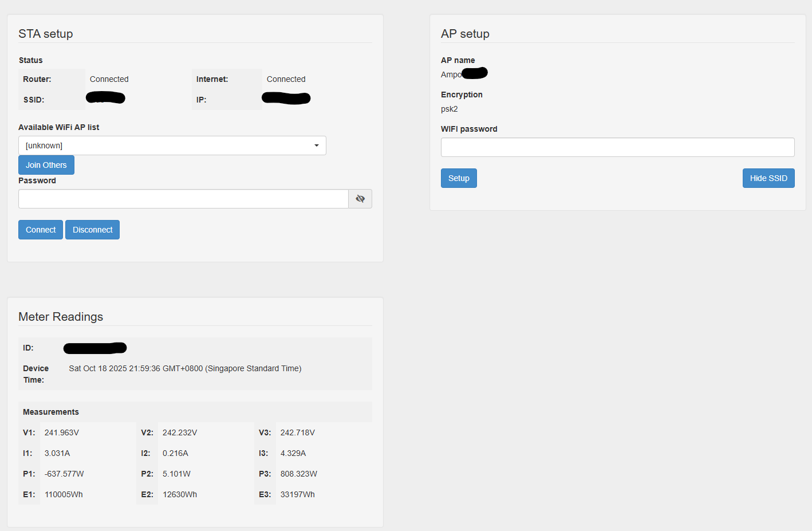Click the AP setup panel heading
Screen dimensions: 812x531
coord(465,34)
